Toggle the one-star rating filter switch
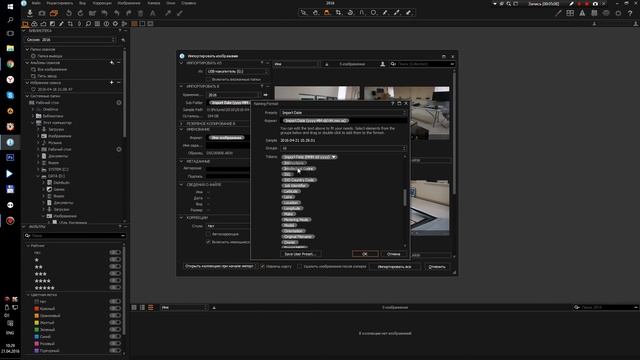This screenshot has height=360, width=640. 115,260
